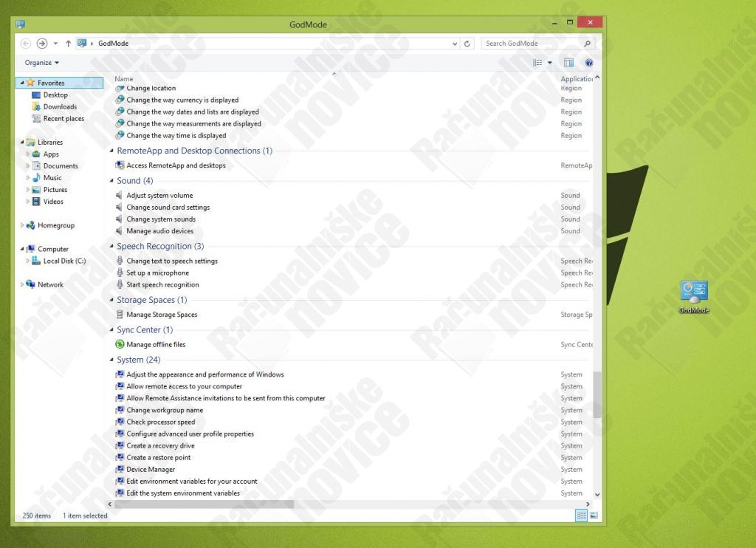Image resolution: width=756 pixels, height=548 pixels.
Task: Click the Set up a microphone icon
Action: point(120,273)
